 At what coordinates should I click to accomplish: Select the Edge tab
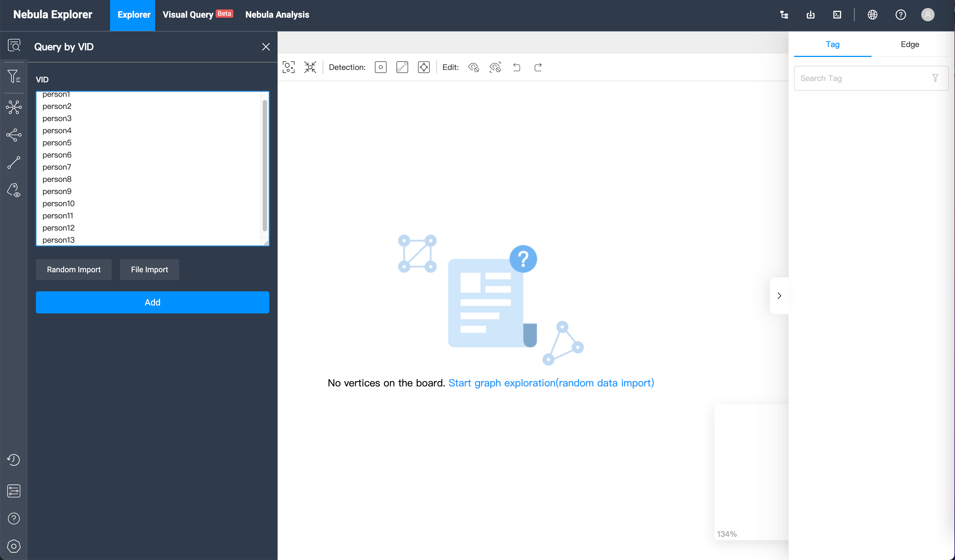(x=910, y=44)
